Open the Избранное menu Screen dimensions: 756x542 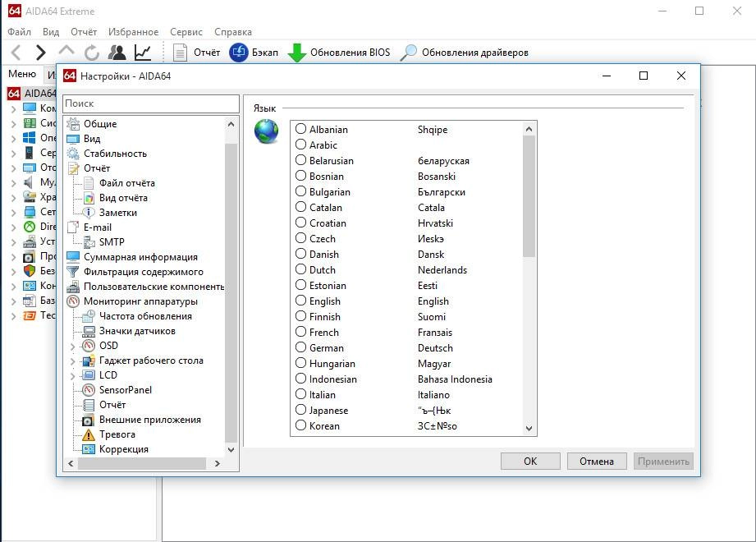click(133, 32)
